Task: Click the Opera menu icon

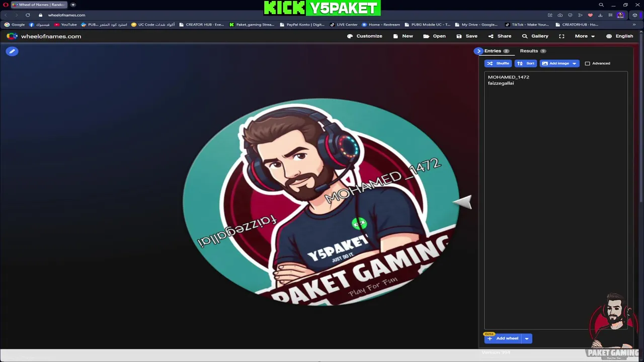Action: pyautogui.click(x=6, y=5)
